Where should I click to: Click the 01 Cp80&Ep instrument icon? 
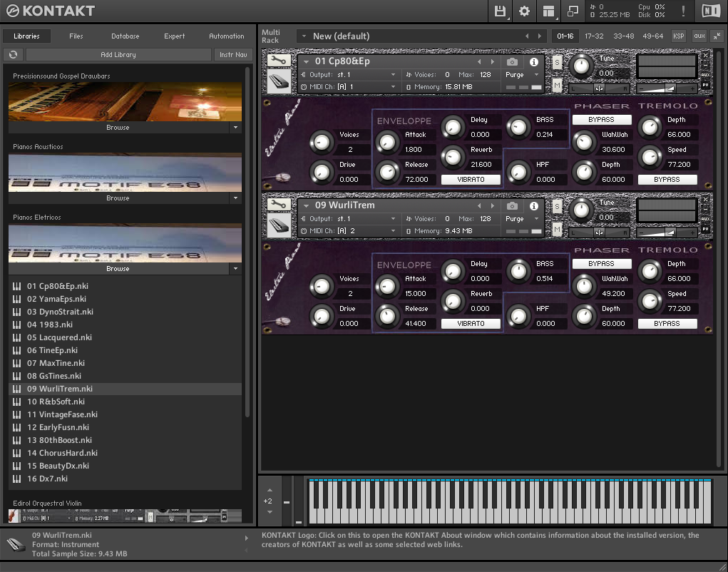[x=279, y=82]
